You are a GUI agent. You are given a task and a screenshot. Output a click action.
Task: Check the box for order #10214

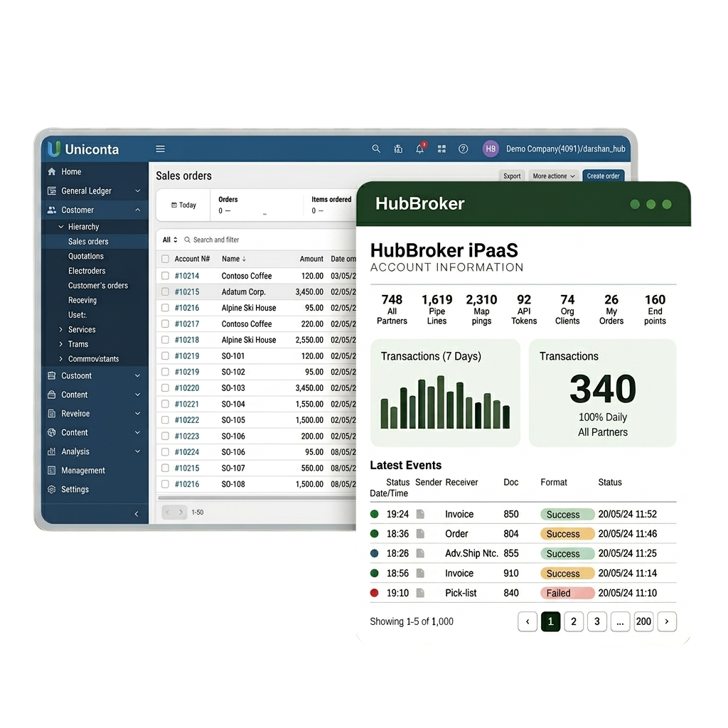tap(165, 275)
